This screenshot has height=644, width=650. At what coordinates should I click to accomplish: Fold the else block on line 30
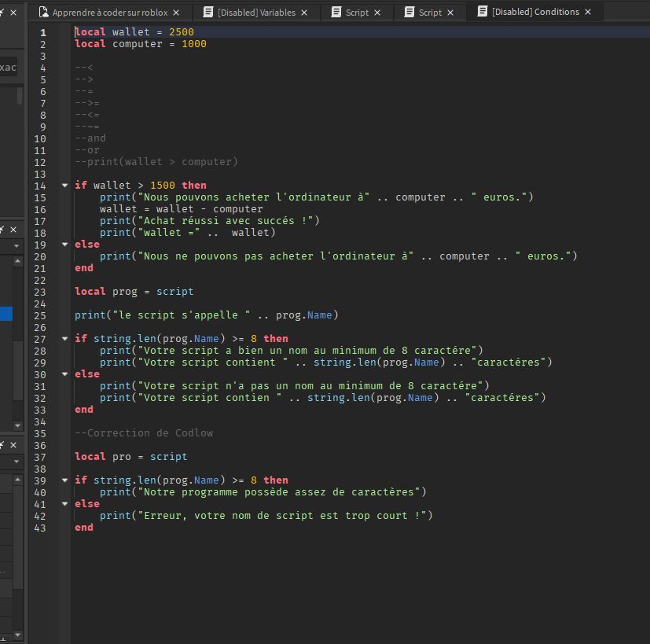64,374
